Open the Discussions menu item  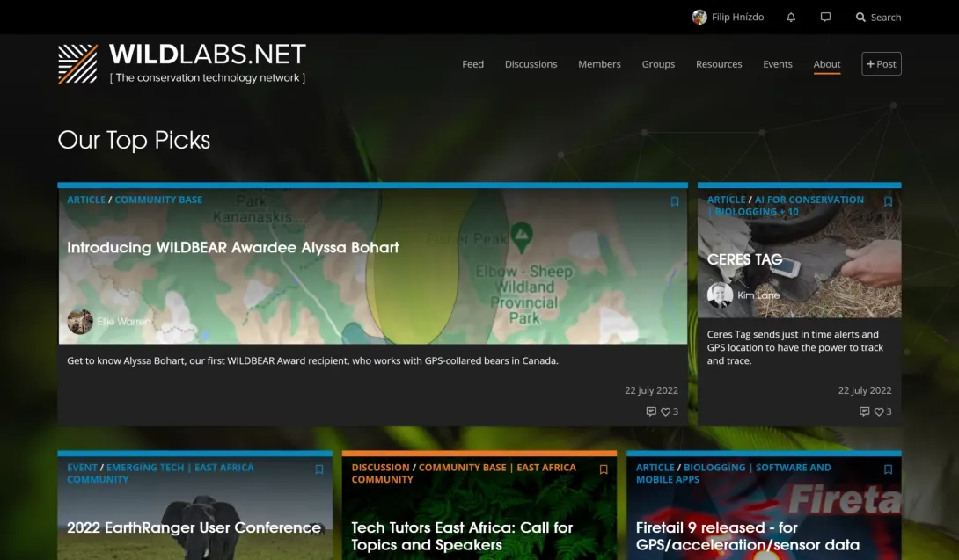coord(531,64)
